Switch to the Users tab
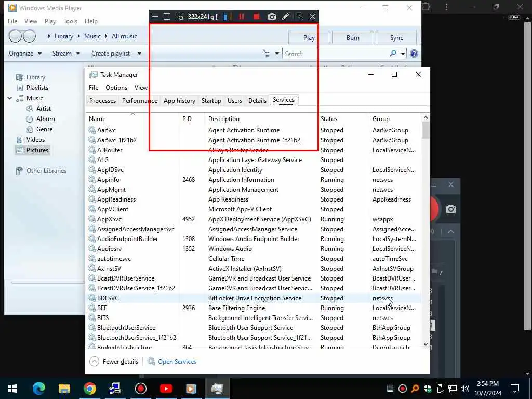The width and height of the screenshot is (532, 399). (x=235, y=100)
